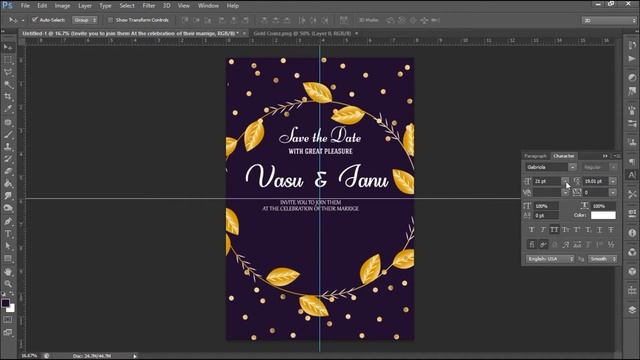This screenshot has width=640, height=360.
Task: Select the Healing Brush tool
Action: click(x=8, y=122)
